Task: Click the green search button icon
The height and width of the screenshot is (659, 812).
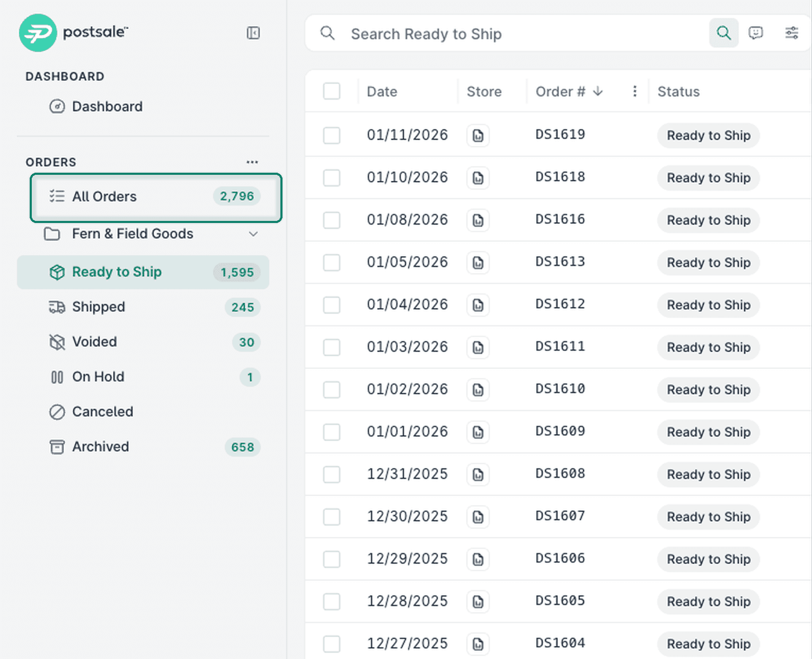Action: (x=723, y=33)
